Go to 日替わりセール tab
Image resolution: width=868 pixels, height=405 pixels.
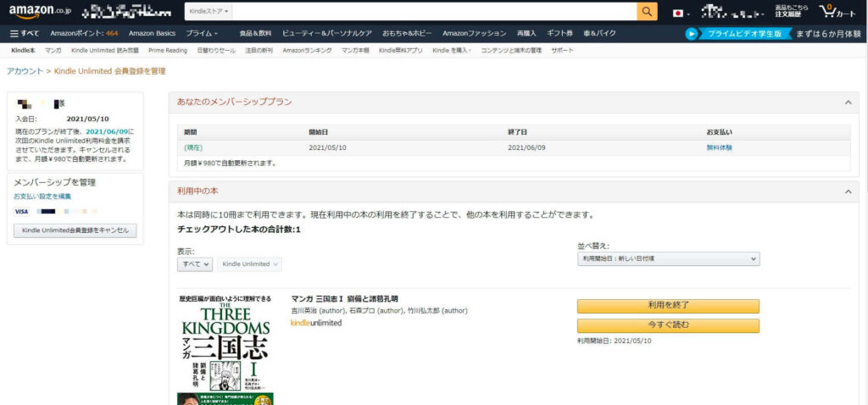(216, 50)
